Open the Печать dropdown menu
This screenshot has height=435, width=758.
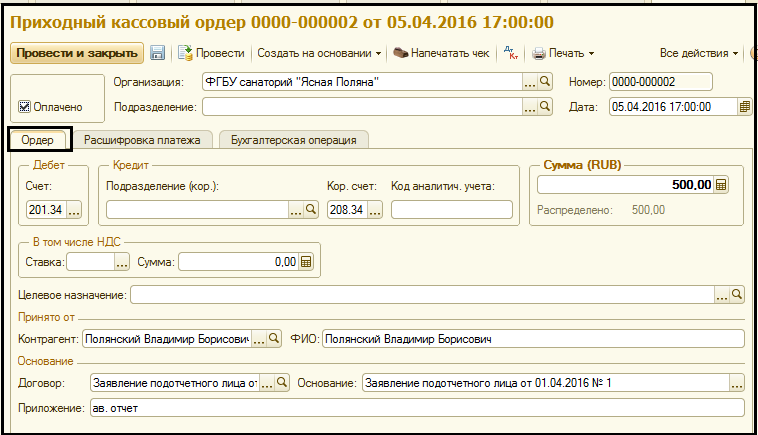pos(564,53)
